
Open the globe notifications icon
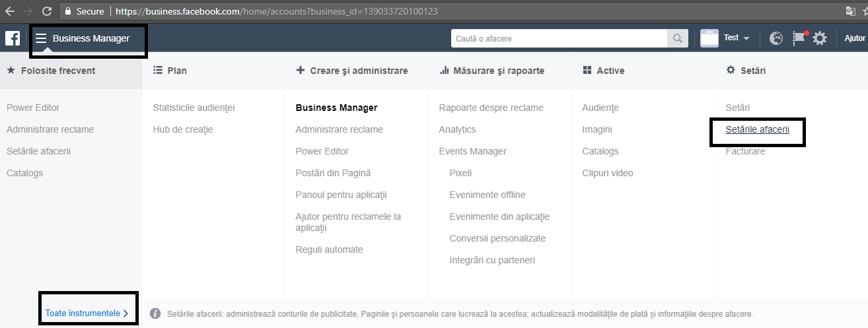776,38
